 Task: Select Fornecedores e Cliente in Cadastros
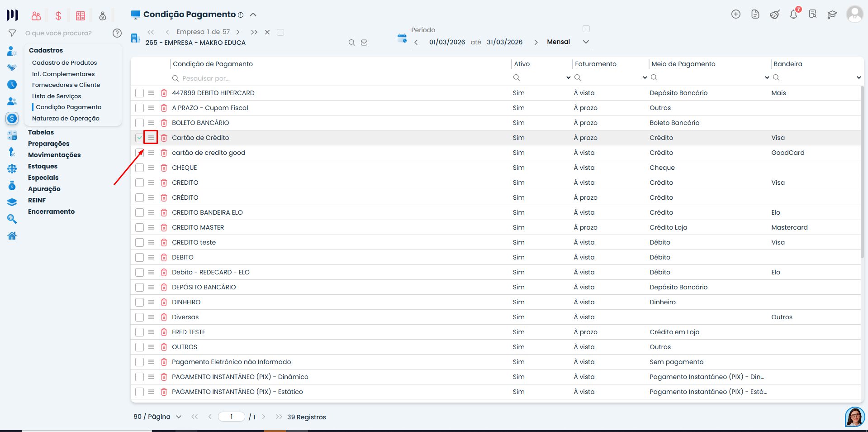[66, 85]
